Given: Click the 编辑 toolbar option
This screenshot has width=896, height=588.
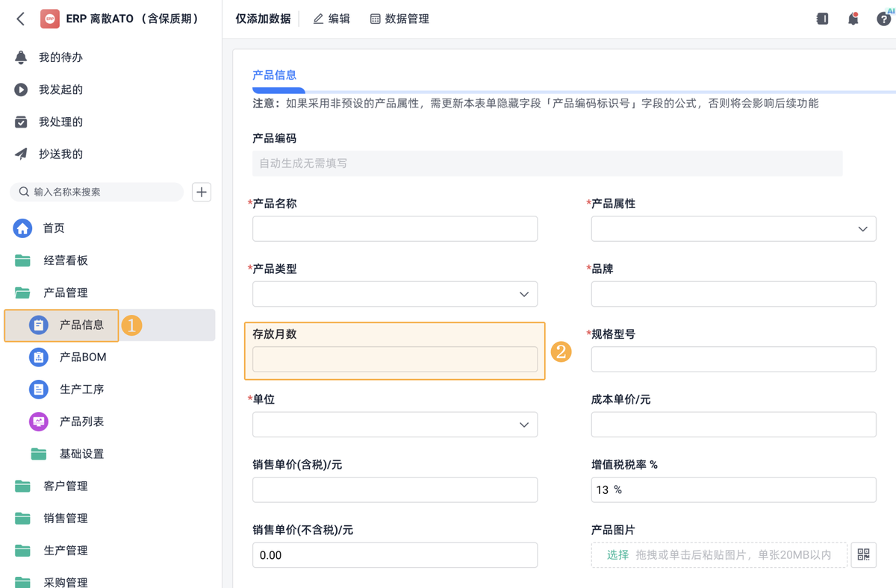Looking at the screenshot, I should coord(332,19).
